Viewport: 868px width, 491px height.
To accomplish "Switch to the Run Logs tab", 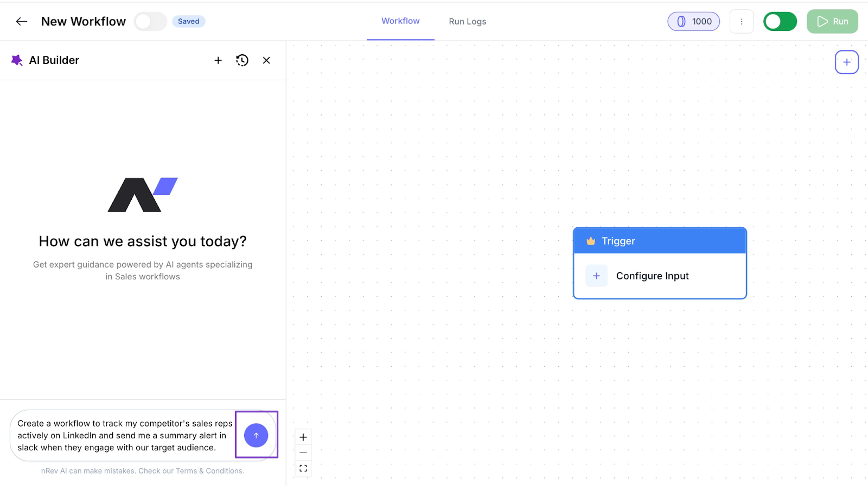I will (x=467, y=21).
